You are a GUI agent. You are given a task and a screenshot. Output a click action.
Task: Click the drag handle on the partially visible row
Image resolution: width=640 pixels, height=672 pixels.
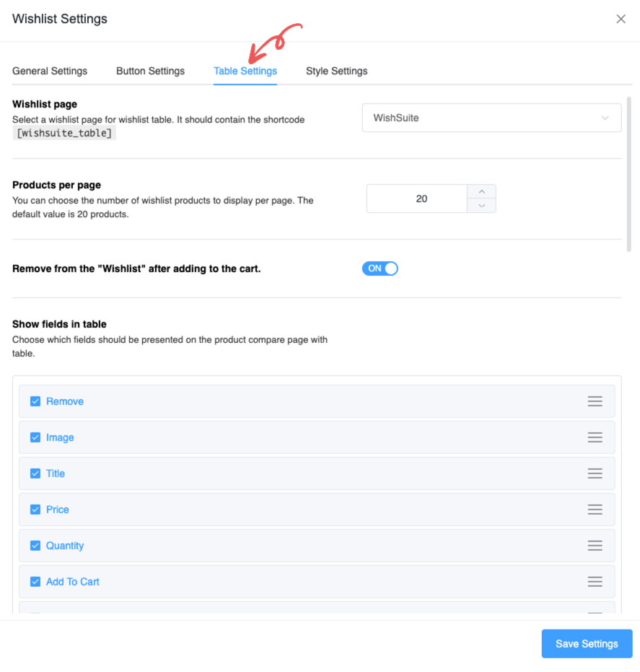coord(595,614)
